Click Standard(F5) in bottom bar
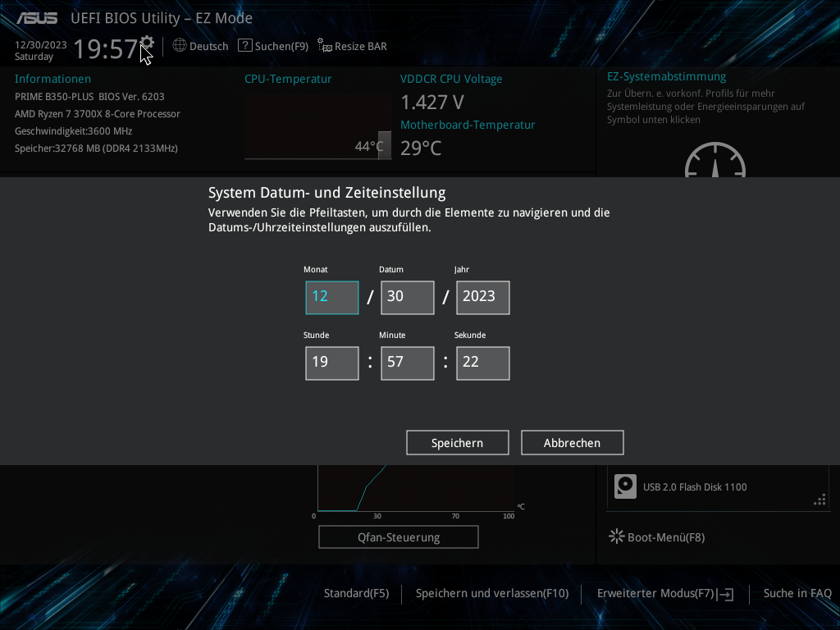 (356, 594)
